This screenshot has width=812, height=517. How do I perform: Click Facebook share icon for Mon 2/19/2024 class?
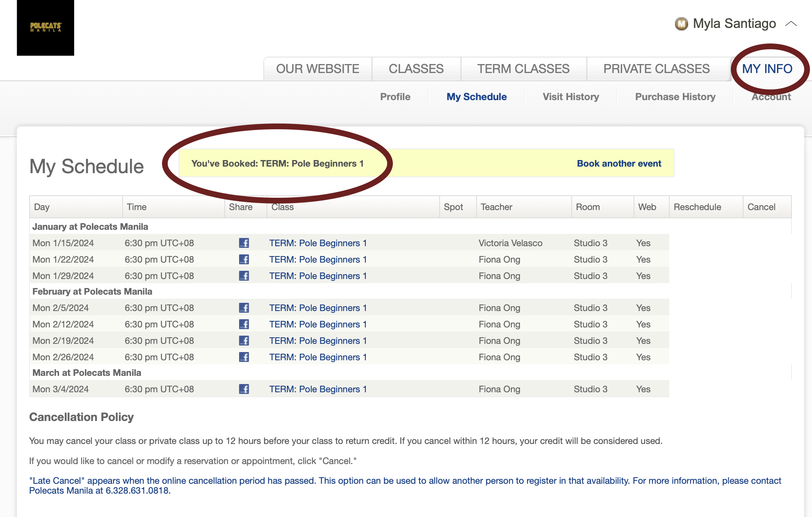[244, 341]
